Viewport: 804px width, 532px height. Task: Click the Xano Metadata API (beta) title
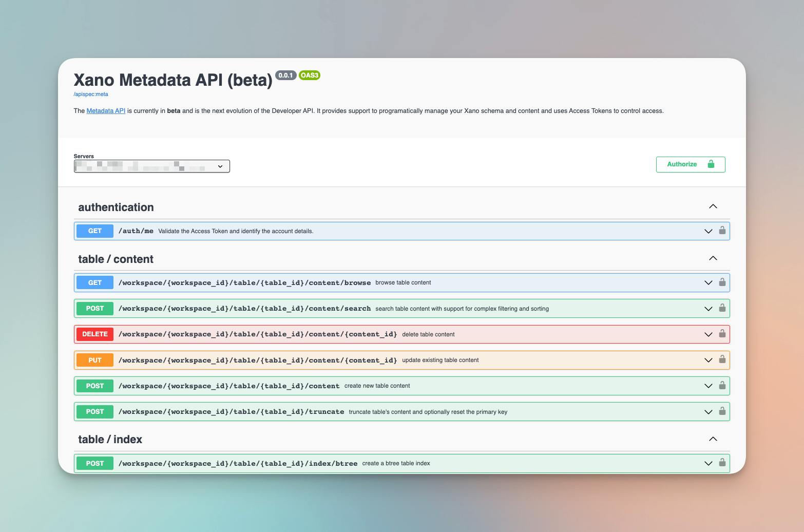coord(173,80)
